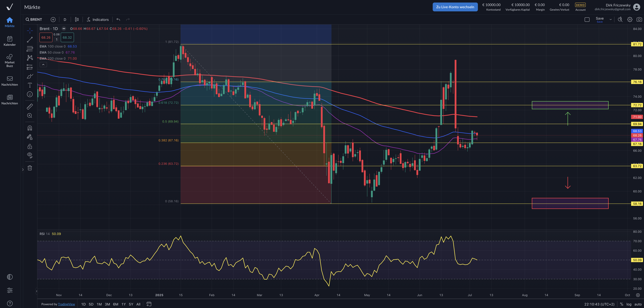The width and height of the screenshot is (644, 308).
Task: Toggle lock all drawings
Action: (x=30, y=146)
